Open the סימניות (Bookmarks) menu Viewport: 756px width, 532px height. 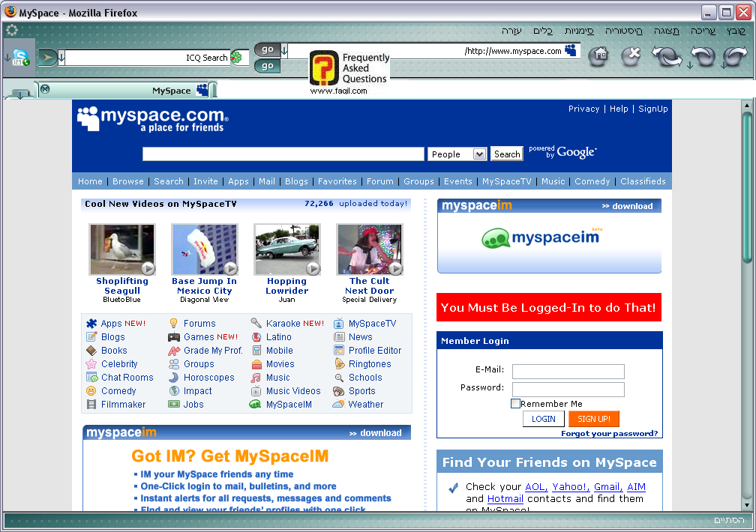pos(579,31)
